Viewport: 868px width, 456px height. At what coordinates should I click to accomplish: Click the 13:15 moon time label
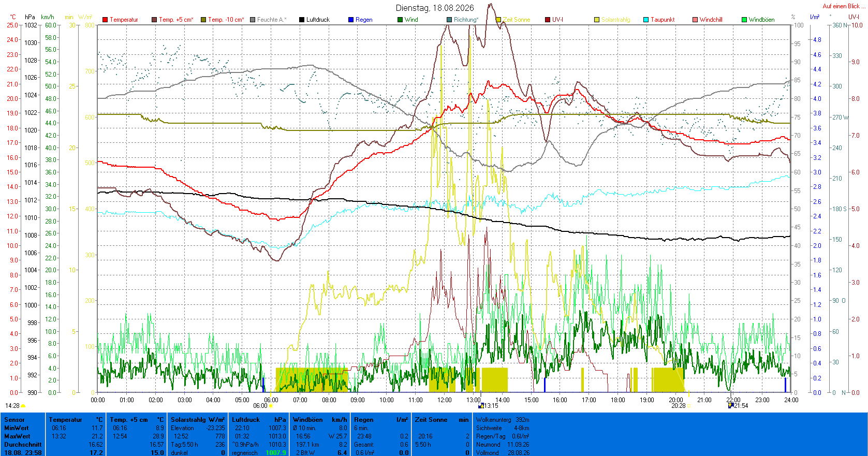(x=491, y=406)
